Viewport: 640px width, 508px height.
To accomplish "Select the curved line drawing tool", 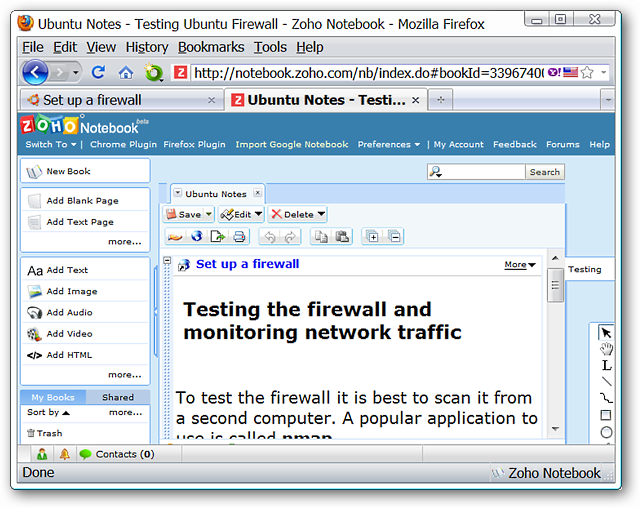I will pos(607,398).
